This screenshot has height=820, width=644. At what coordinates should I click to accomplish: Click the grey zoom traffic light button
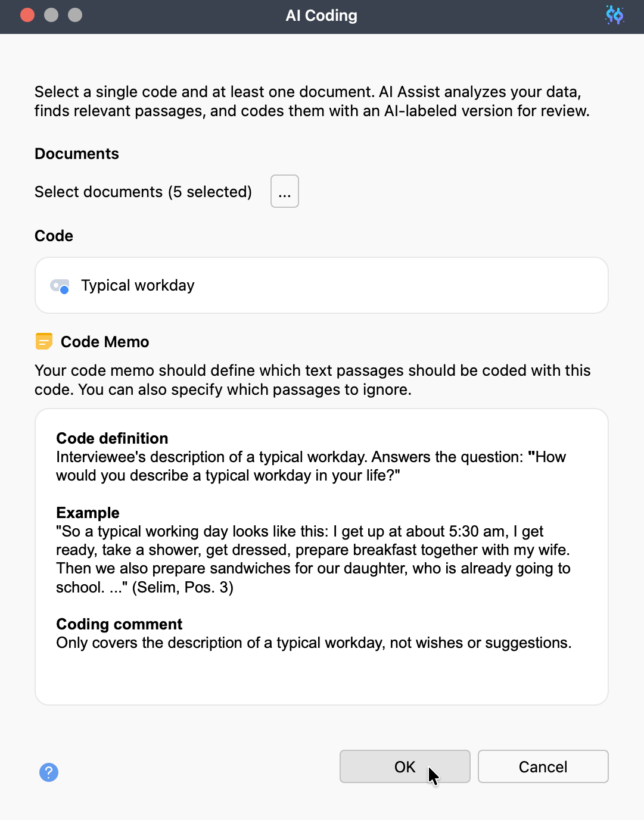click(x=74, y=14)
